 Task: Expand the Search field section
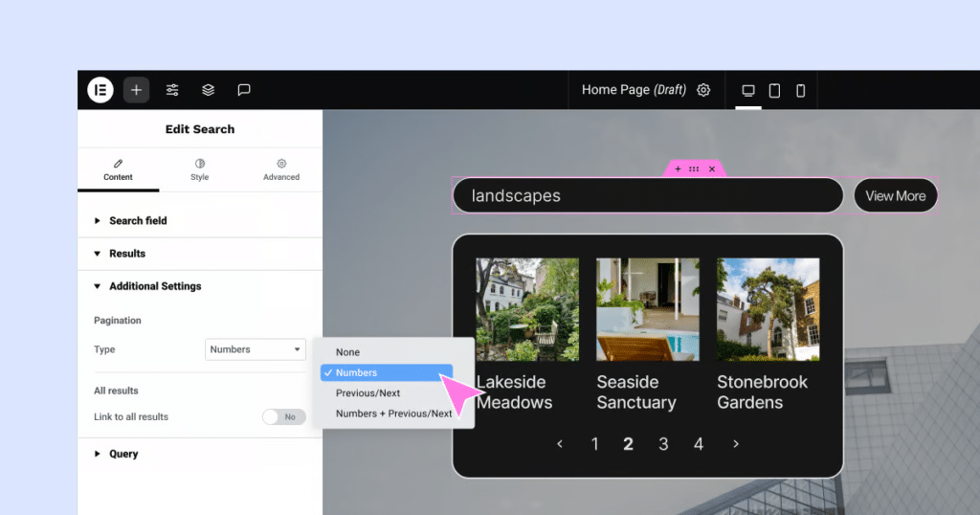pyautogui.click(x=200, y=220)
